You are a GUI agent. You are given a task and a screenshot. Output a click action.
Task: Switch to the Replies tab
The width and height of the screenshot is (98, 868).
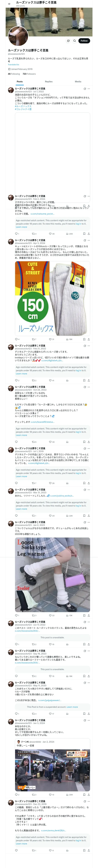(49, 82)
